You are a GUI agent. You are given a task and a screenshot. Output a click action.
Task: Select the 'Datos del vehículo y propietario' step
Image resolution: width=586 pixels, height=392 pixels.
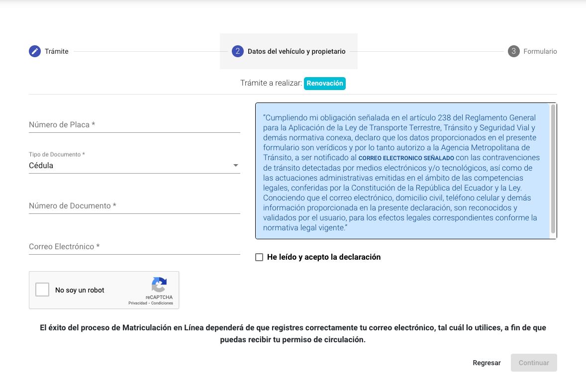click(x=296, y=51)
